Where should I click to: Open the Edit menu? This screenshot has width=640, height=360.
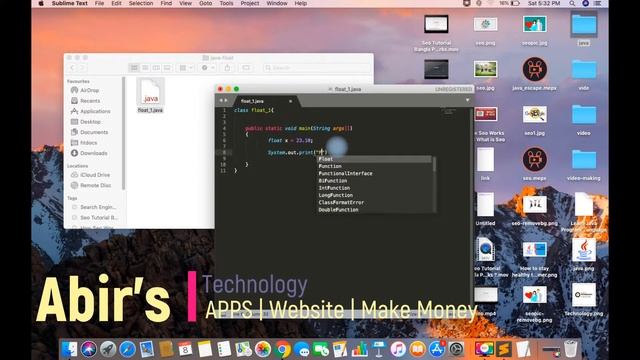(116, 3)
